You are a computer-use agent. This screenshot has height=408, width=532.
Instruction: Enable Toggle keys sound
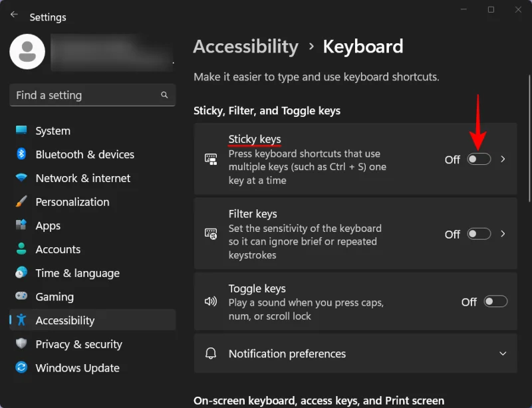(x=495, y=302)
